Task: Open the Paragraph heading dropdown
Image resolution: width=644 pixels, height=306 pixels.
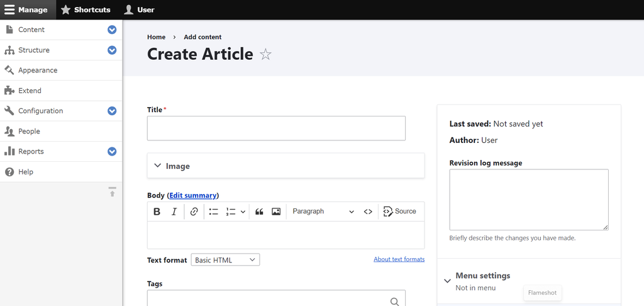Action: [x=323, y=212]
